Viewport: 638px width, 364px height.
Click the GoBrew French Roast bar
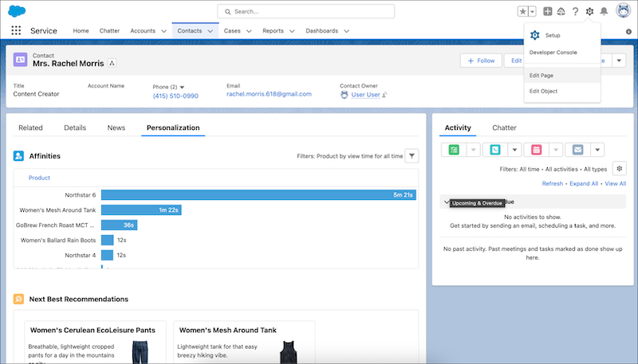119,225
